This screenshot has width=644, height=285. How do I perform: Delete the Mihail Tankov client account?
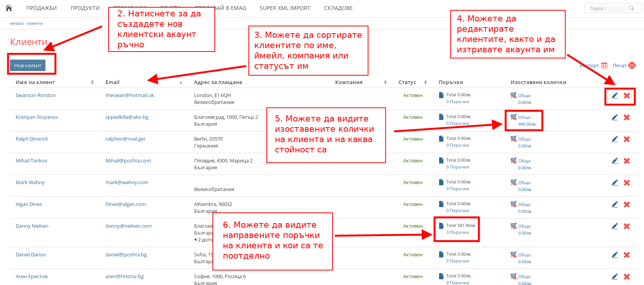coord(627,161)
